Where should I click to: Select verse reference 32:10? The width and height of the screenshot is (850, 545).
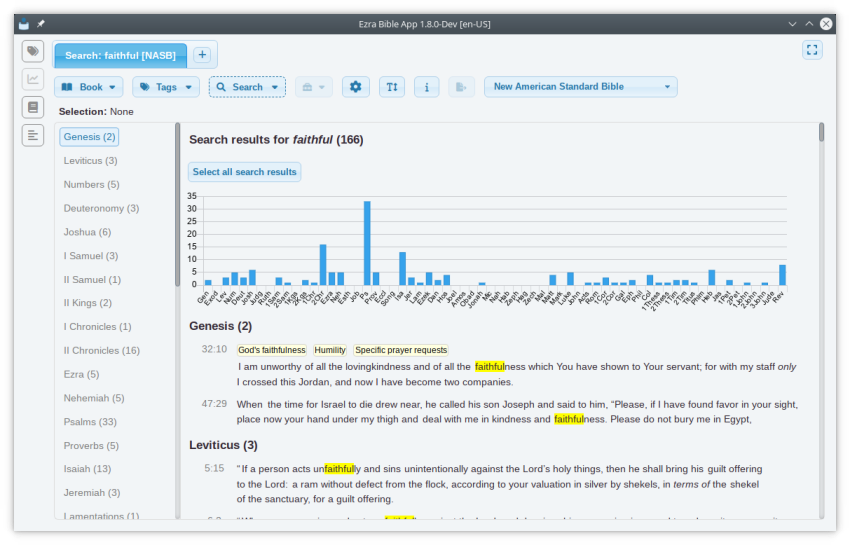click(x=214, y=349)
